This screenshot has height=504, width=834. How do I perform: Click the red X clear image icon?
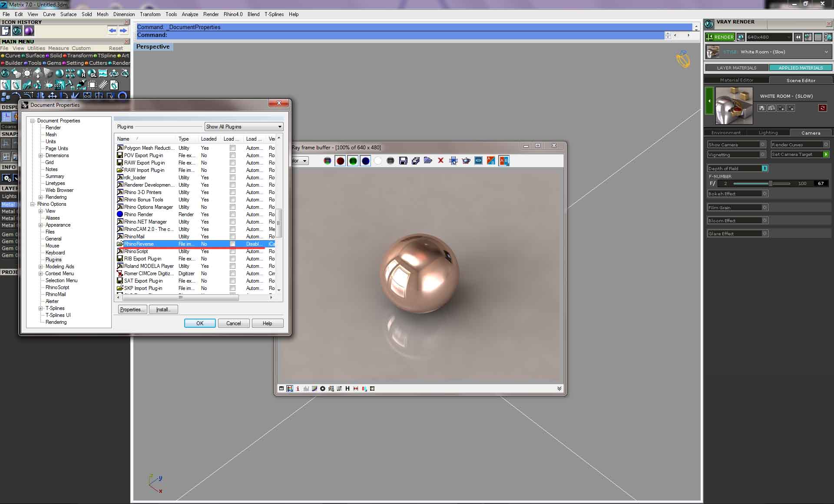tap(440, 161)
